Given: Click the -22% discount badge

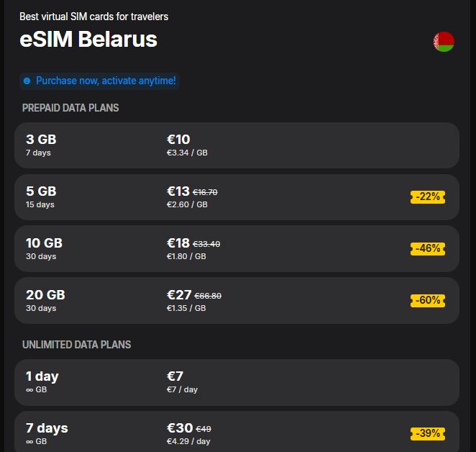Looking at the screenshot, I should click(x=428, y=196).
